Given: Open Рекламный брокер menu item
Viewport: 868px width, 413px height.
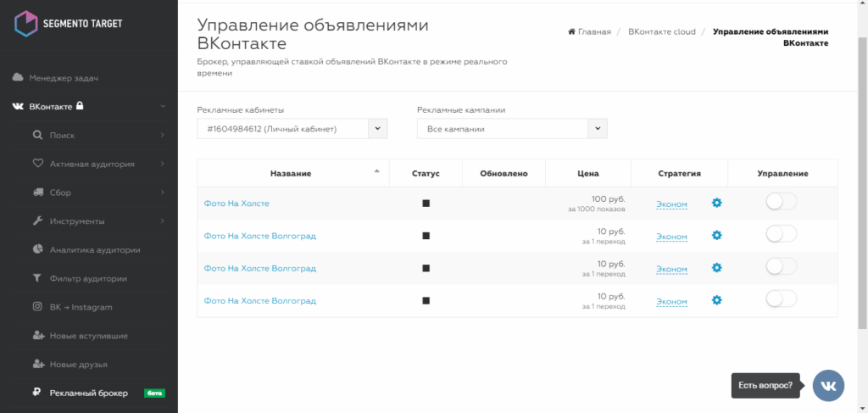Looking at the screenshot, I should point(88,393).
